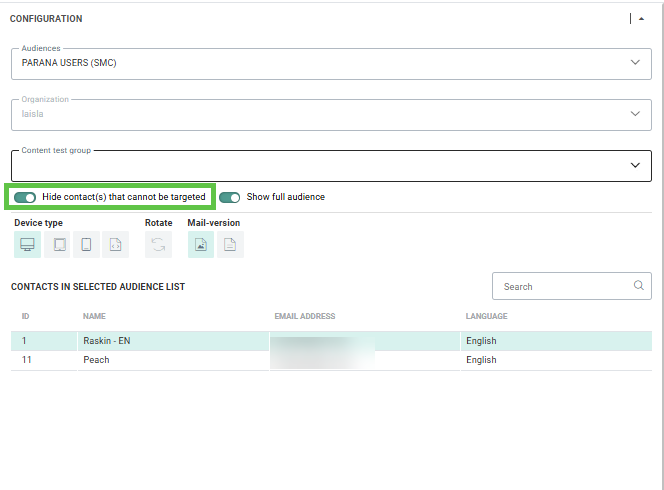Screen dimensions: 664x490
Task: Click the Name column header
Action: (94, 316)
